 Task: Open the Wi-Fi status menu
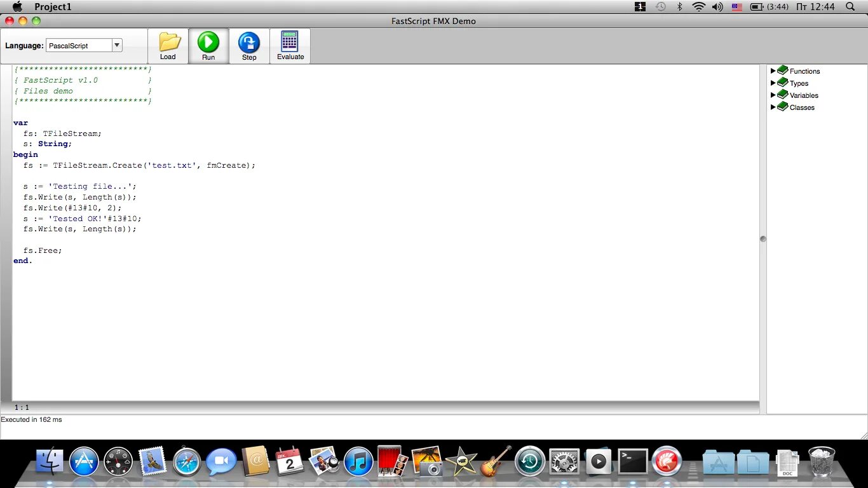699,6
